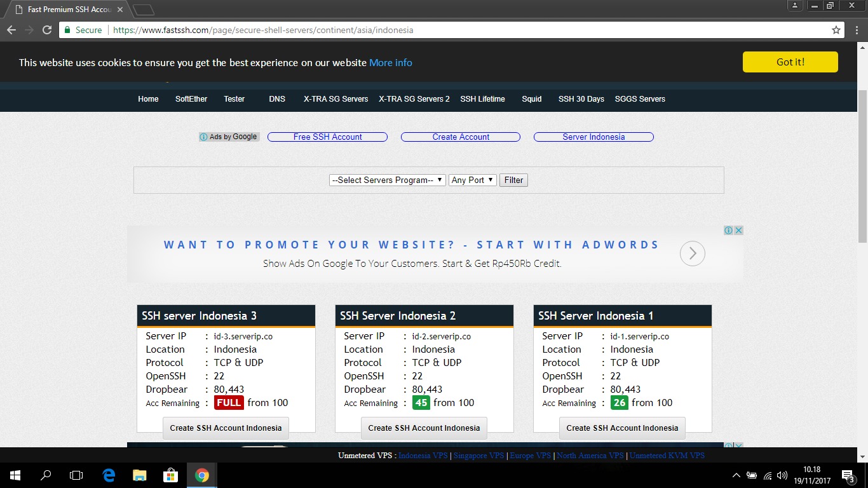Open File Explorer from taskbar

(x=140, y=475)
